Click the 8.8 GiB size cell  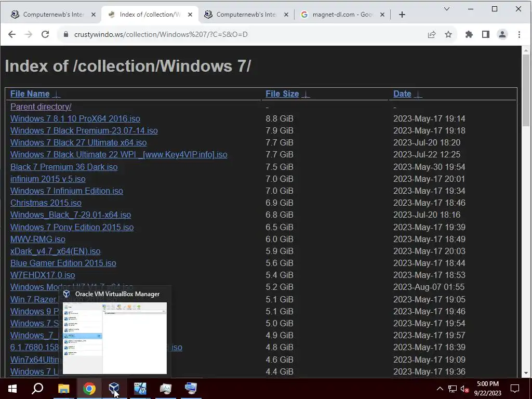280,119
